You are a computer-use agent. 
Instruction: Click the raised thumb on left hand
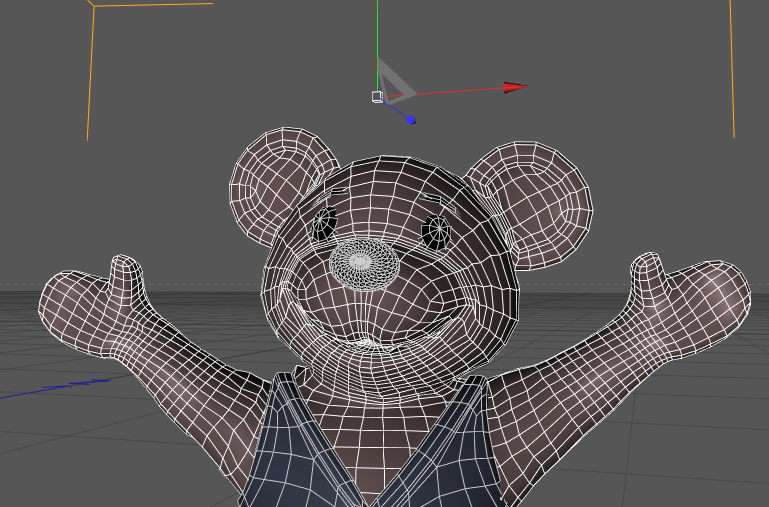pos(128,277)
